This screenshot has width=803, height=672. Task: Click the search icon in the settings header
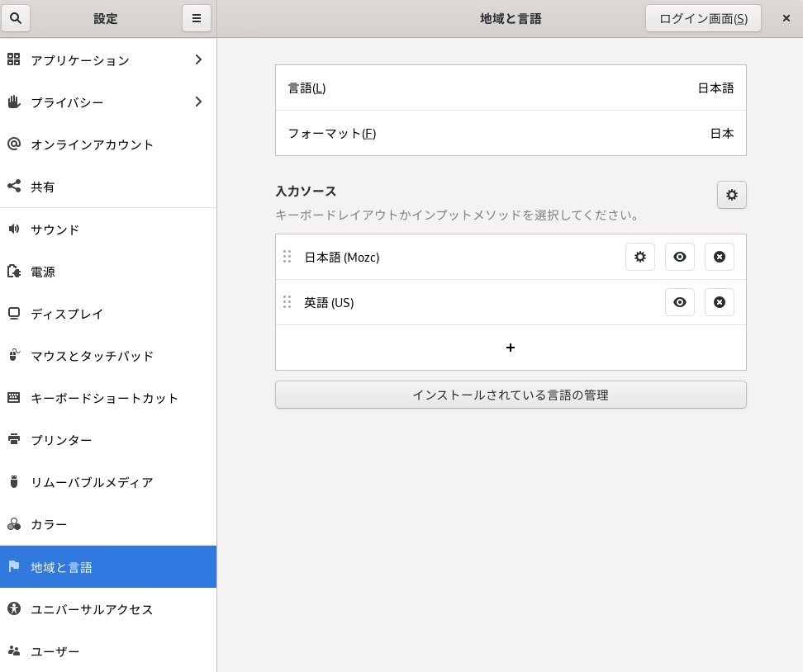point(16,18)
